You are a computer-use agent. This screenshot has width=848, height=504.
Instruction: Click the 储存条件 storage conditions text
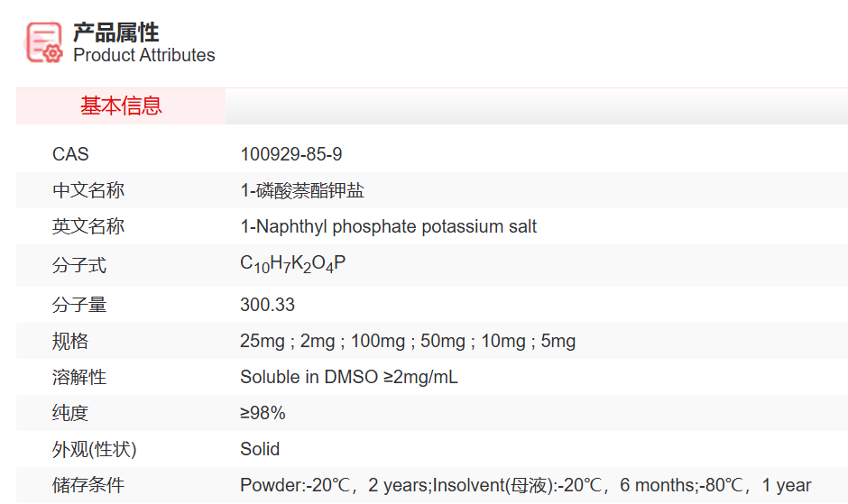pos(525,485)
